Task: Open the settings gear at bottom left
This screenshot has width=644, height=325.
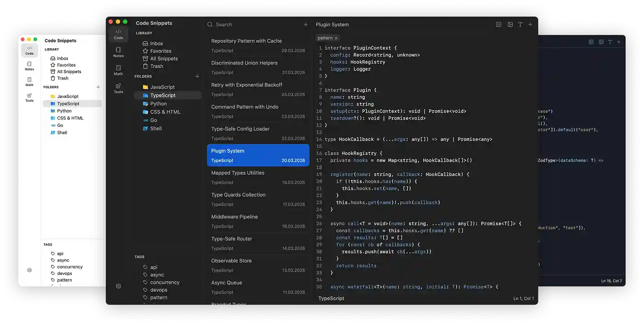Action: (x=118, y=285)
